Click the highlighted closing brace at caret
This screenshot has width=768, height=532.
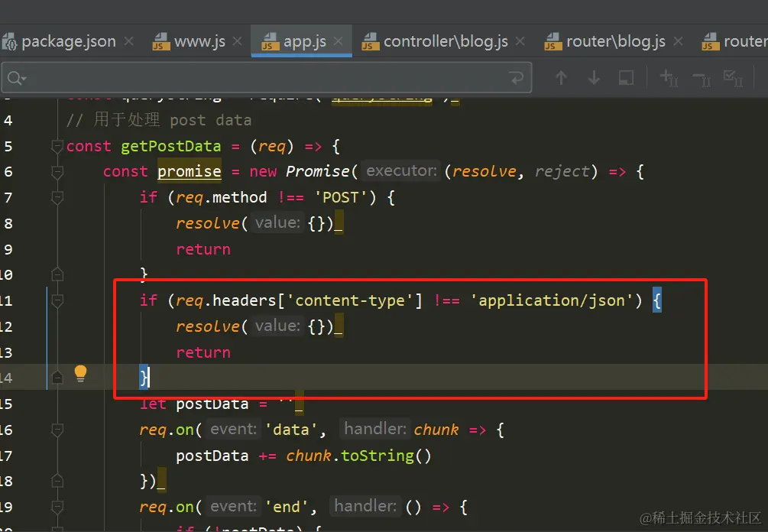point(144,378)
